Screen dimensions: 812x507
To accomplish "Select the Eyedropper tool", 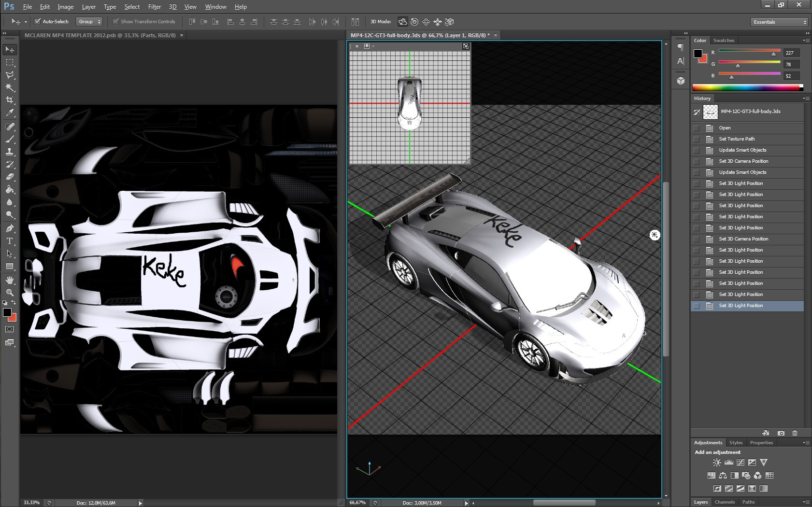I will point(10,113).
